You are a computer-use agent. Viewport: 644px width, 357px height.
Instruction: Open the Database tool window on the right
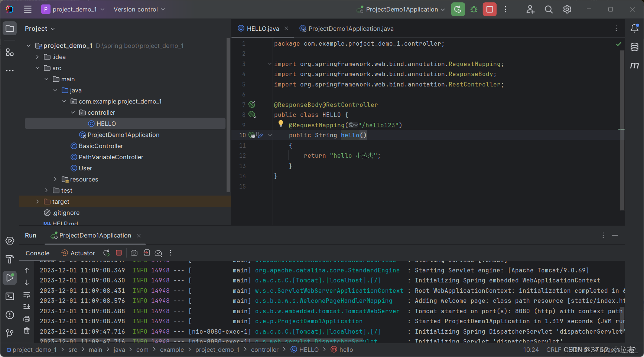click(x=635, y=47)
